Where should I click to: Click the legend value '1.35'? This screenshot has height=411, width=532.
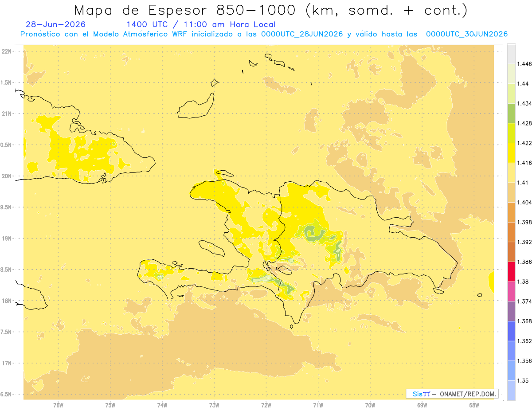pyautogui.click(x=523, y=380)
